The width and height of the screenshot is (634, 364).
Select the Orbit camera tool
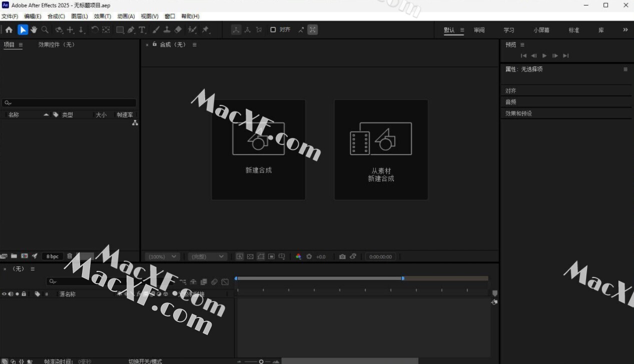59,30
